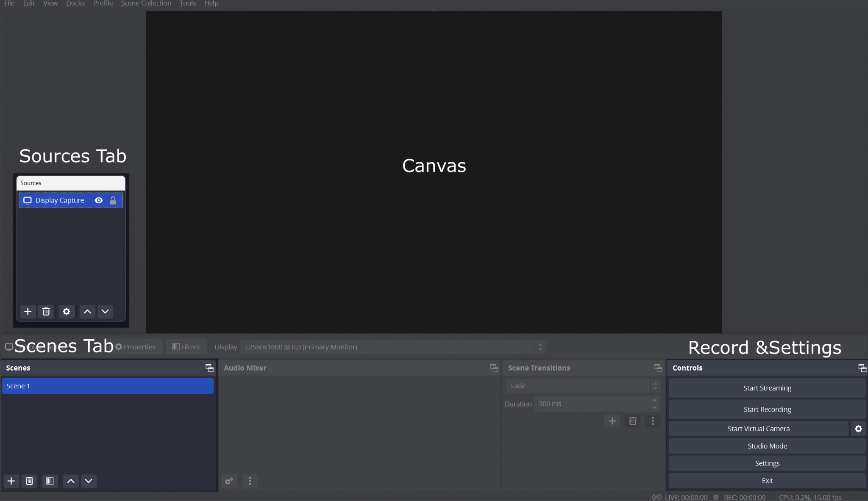Open the Docks menu
This screenshot has height=501, width=868.
click(x=75, y=3)
